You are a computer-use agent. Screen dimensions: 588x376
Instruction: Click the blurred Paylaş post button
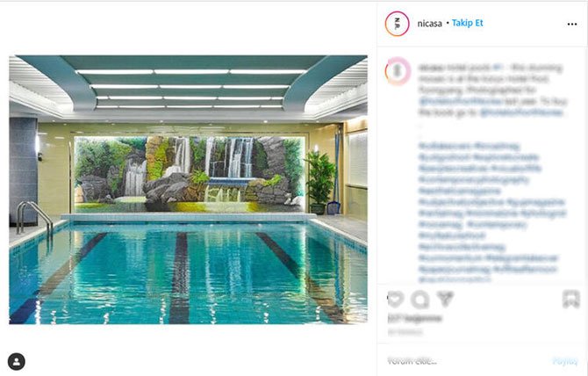point(565,361)
